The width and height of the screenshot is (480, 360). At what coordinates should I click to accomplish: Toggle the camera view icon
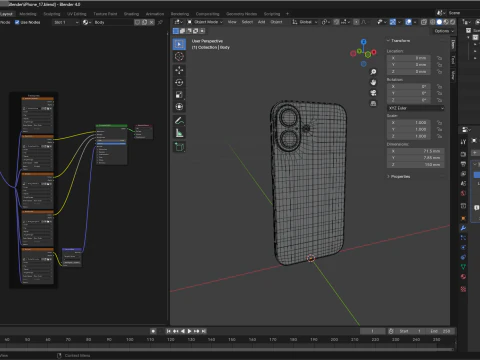pyautogui.click(x=373, y=93)
